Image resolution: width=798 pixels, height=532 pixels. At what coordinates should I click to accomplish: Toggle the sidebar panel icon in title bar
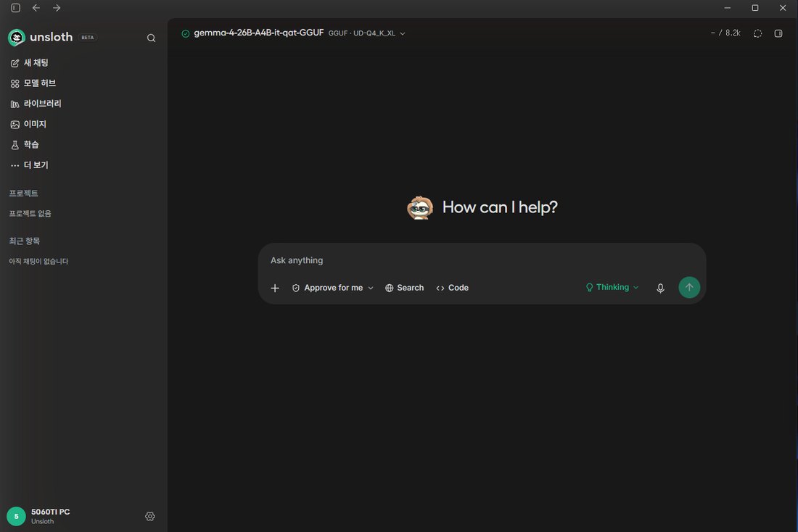[16, 8]
